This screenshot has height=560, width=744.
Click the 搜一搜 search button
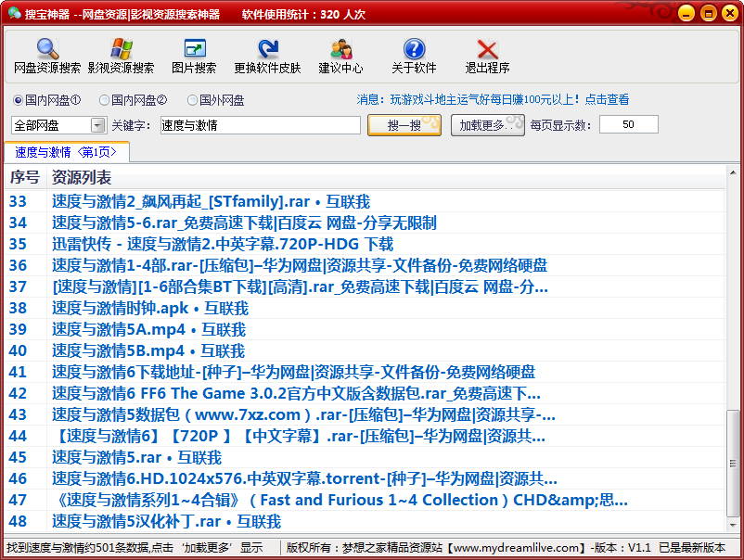point(404,125)
